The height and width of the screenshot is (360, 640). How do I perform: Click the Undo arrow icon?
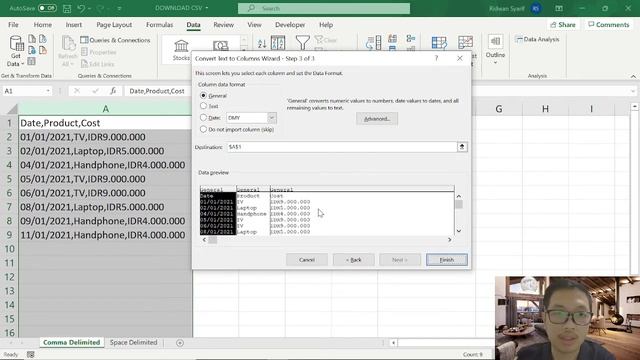[81, 8]
